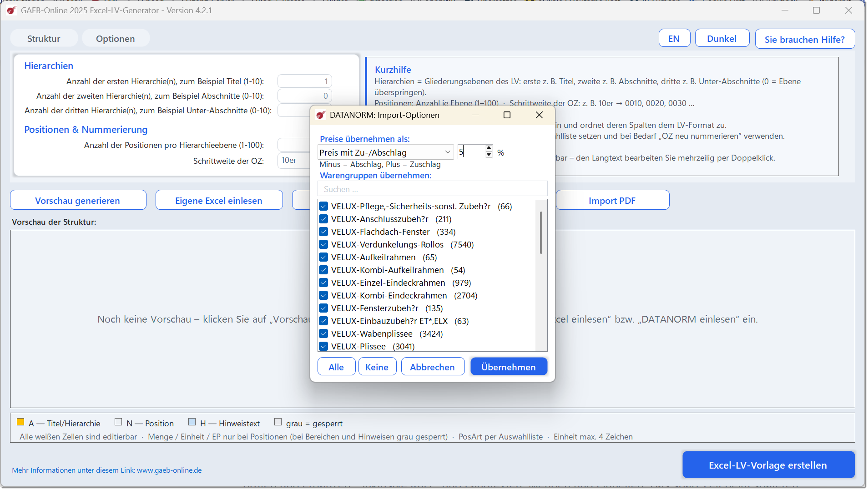Enable dark mode with Dunkel button
Viewport: 868px width, 490px height.
point(722,39)
